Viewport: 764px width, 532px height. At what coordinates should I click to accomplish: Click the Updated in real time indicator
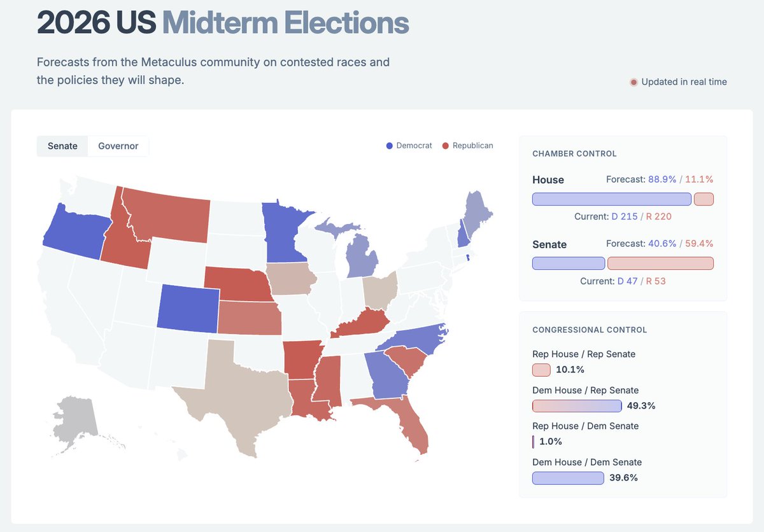click(x=678, y=82)
